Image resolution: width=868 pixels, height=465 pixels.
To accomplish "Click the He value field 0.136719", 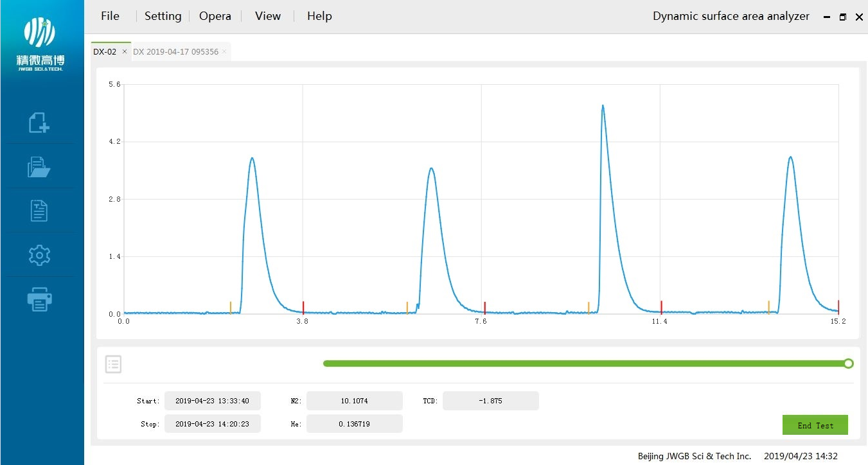I will (x=355, y=424).
